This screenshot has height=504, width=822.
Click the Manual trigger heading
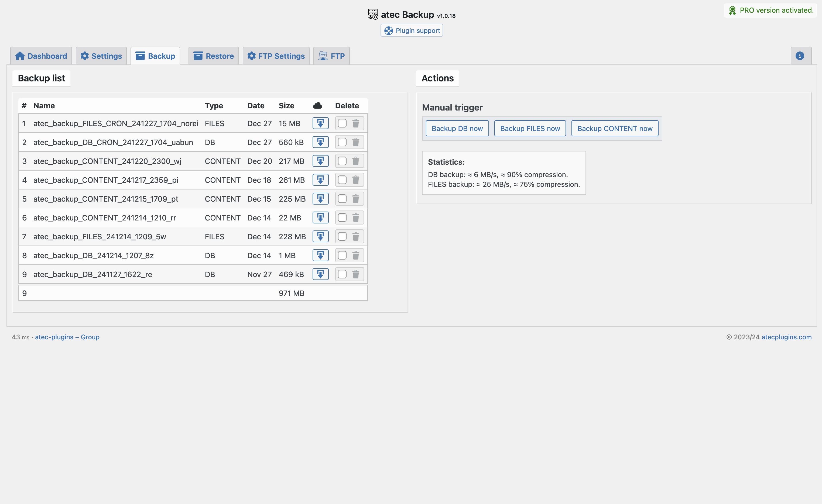452,107
